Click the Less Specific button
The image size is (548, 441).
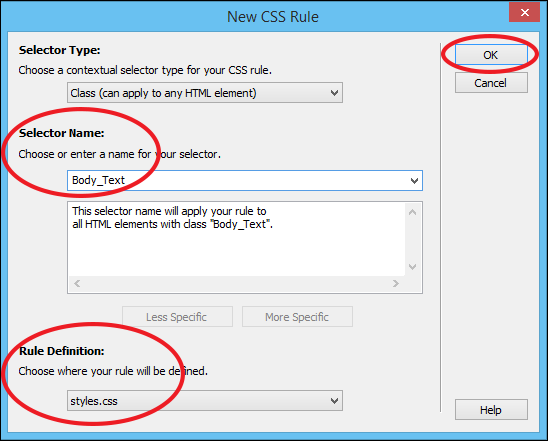coord(177,317)
